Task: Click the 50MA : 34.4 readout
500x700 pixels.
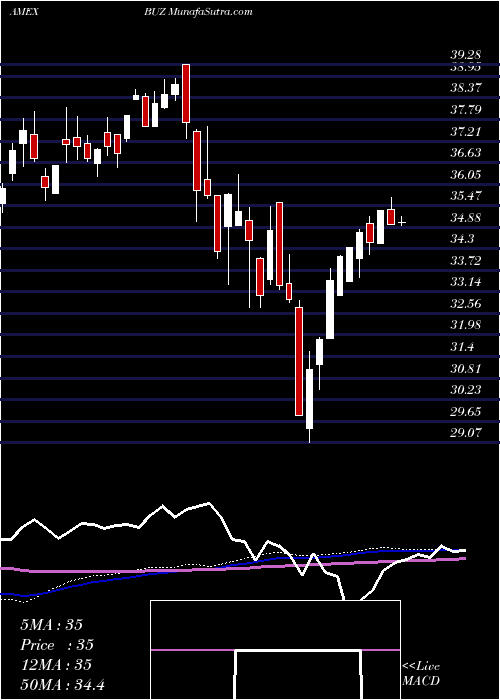Action: pos(62,684)
